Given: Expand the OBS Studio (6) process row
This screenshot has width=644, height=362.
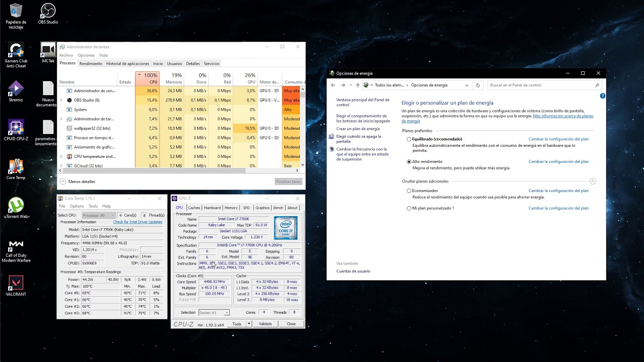Looking at the screenshot, I should coord(61,100).
